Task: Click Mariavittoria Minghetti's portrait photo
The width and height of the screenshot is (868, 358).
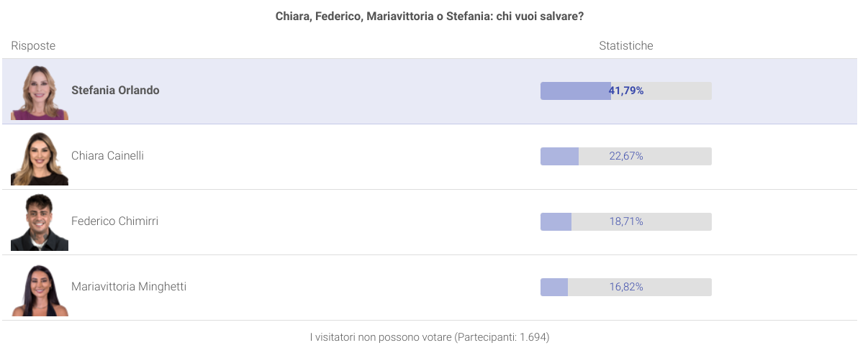Action: (x=40, y=288)
